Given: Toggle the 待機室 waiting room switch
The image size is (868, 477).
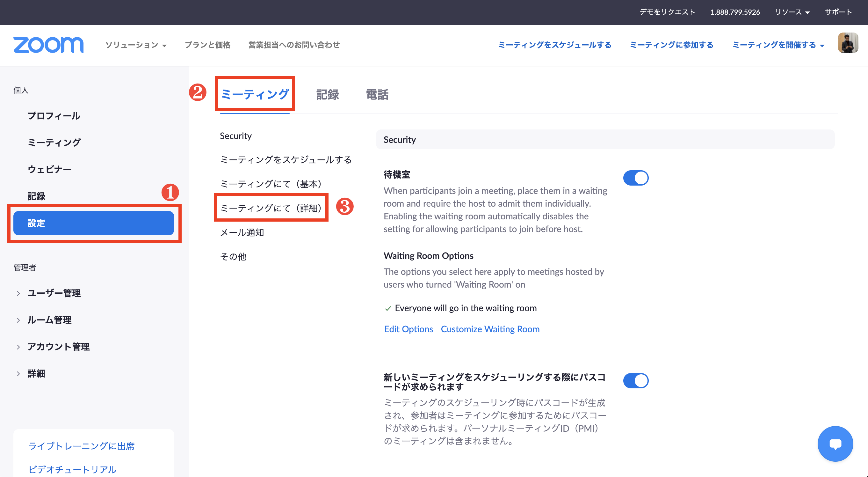Looking at the screenshot, I should coord(635,178).
